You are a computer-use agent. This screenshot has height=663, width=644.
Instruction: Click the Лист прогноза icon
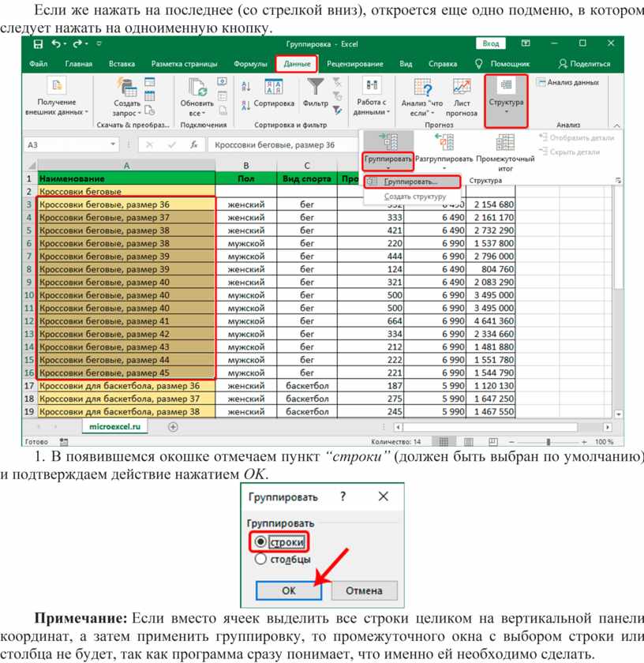(x=462, y=97)
